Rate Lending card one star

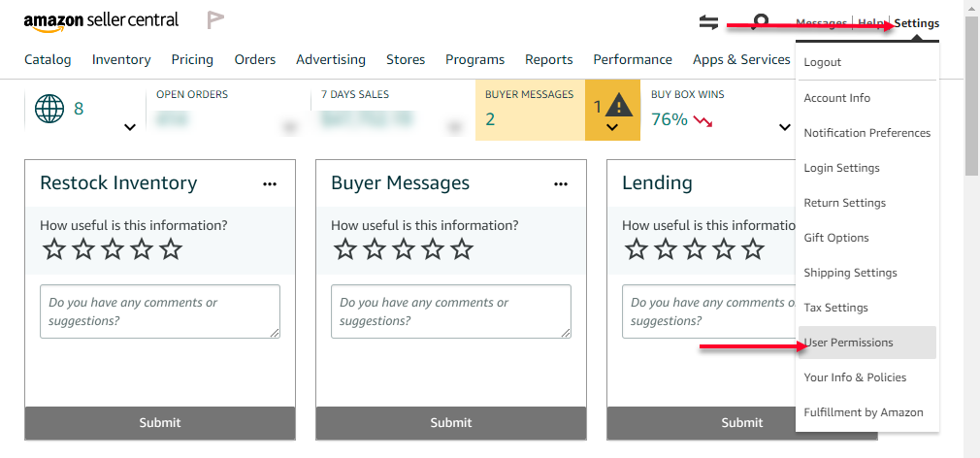click(637, 249)
